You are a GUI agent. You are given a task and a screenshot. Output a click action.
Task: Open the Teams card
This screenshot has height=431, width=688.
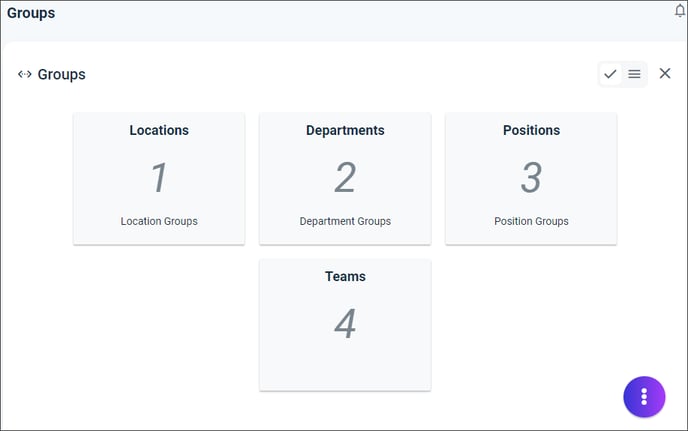coord(345,324)
